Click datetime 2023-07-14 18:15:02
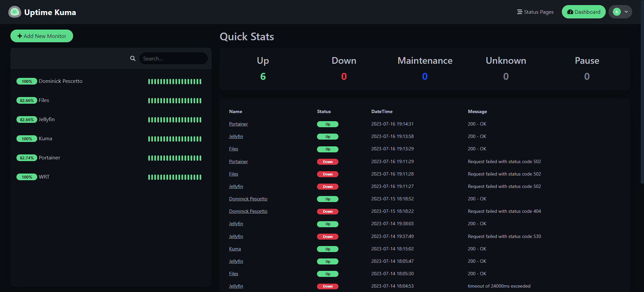 392,249
